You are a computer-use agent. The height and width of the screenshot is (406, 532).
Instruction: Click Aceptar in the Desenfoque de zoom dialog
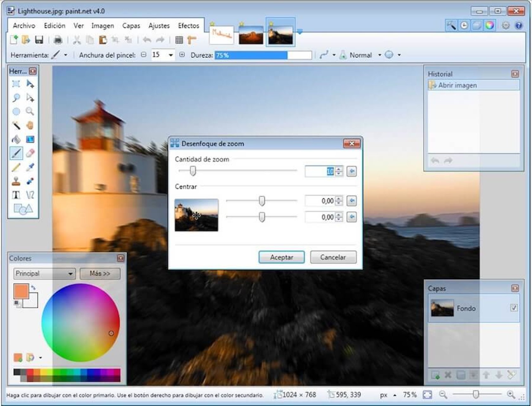coord(281,257)
